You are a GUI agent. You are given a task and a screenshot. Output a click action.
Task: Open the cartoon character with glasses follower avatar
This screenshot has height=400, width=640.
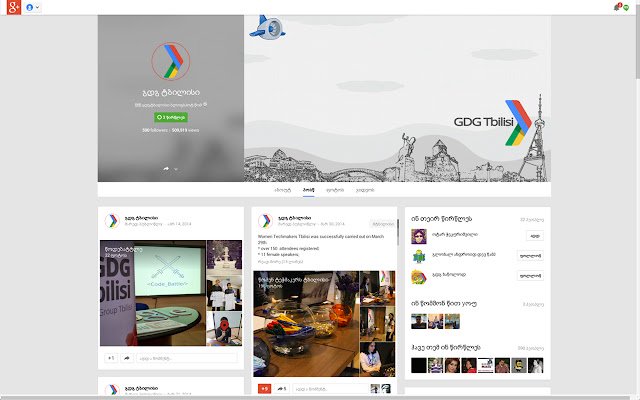pos(519,365)
